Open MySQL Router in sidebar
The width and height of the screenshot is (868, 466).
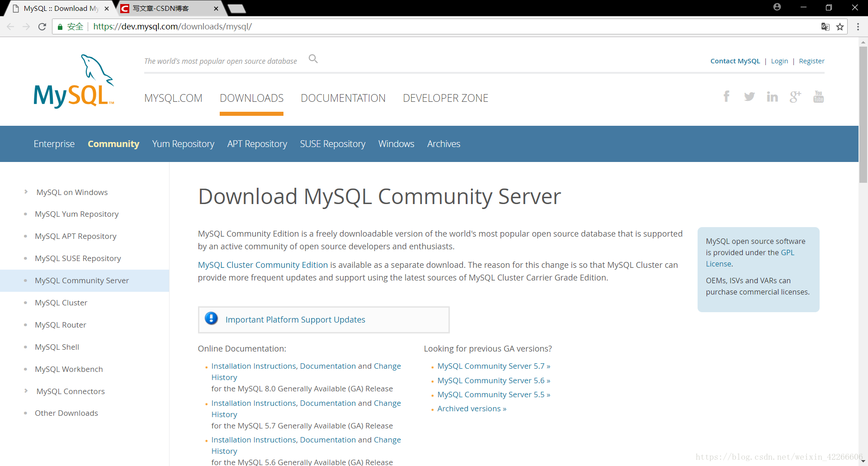[x=61, y=325]
